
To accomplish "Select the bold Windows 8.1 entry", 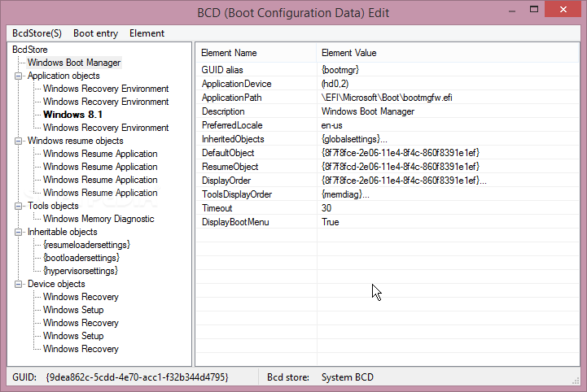I will click(x=72, y=115).
